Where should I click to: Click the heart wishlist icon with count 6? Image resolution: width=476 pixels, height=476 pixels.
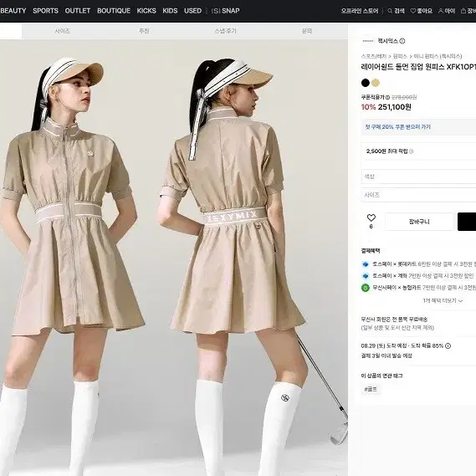pyautogui.click(x=371, y=218)
